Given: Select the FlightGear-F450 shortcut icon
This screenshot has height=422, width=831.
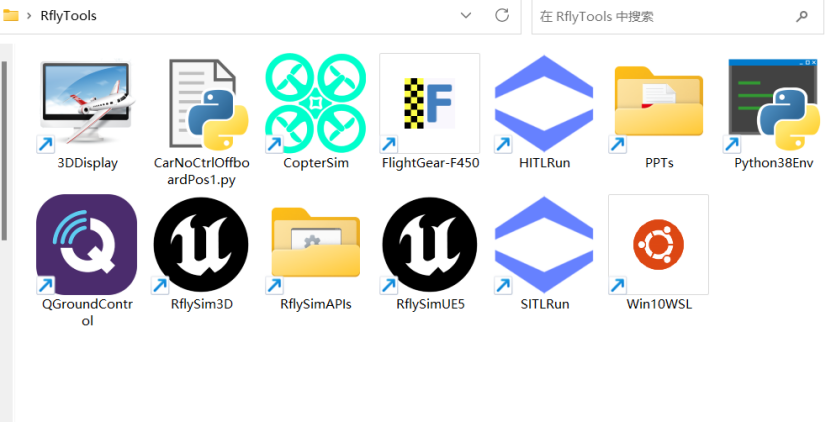Looking at the screenshot, I should [430, 103].
